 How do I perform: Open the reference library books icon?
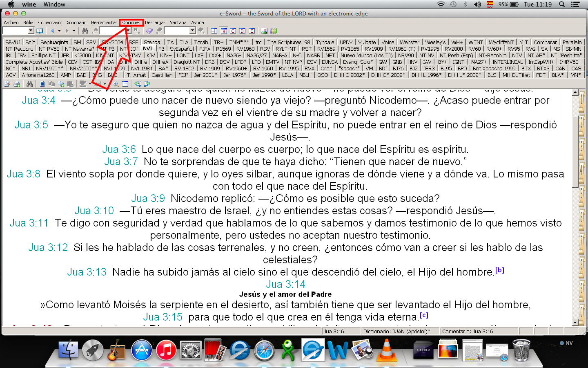(x=274, y=31)
